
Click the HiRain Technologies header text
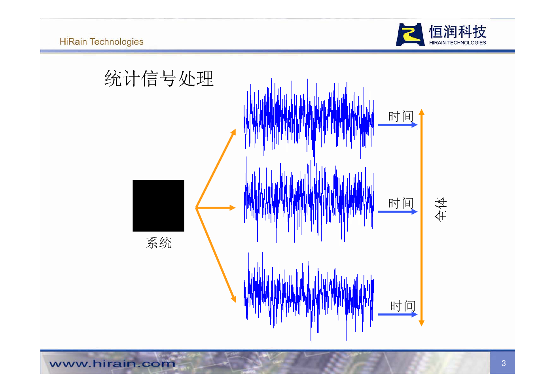click(101, 41)
